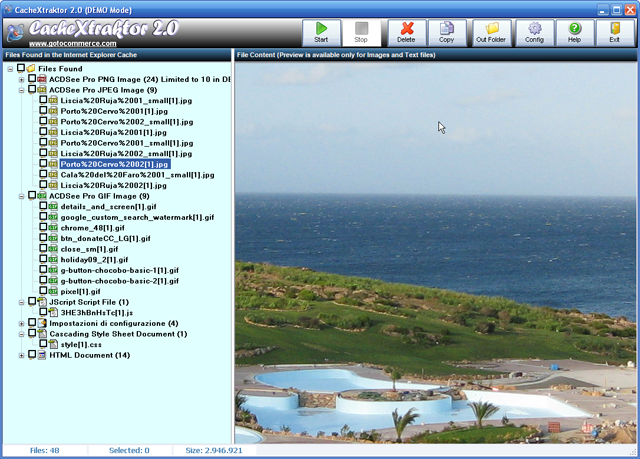Click the Cascading Style Sheet Document icon
Viewport: 640px width, 459px height.
click(42, 334)
